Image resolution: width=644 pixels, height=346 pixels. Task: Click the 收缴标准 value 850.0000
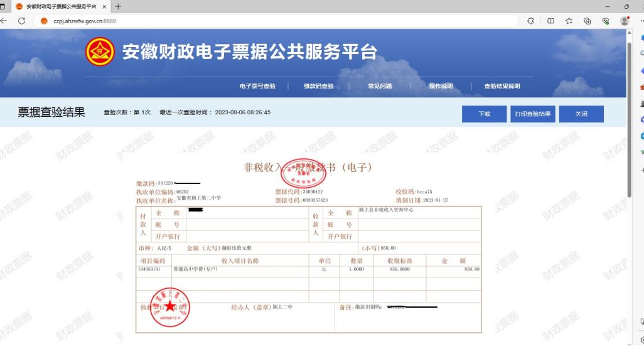pos(400,269)
